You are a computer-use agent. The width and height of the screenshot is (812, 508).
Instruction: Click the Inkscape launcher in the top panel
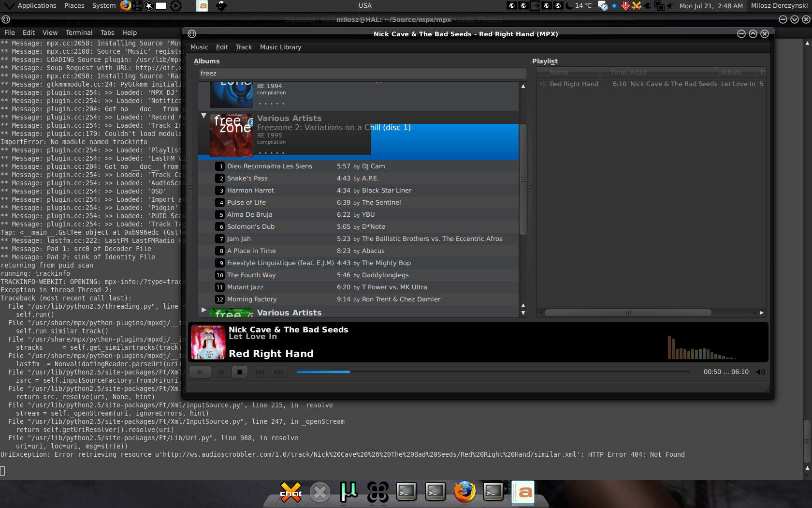[x=221, y=6]
